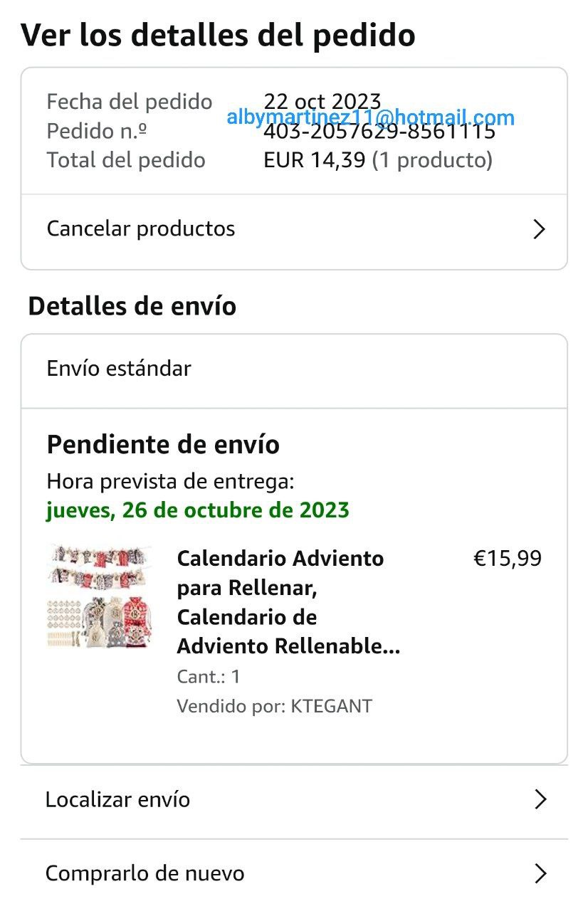Open Localizar envío row

[x=118, y=799]
